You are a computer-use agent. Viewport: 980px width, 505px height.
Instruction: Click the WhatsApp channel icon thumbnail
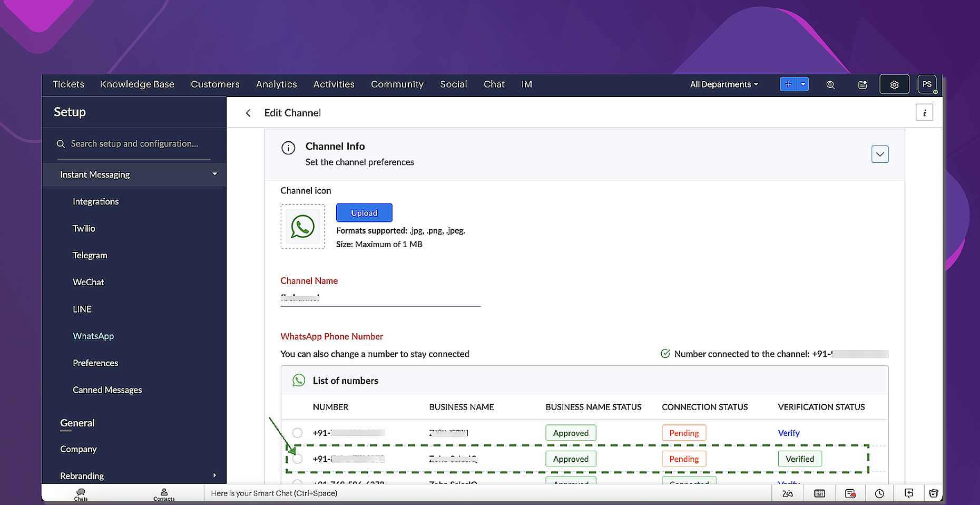coord(303,227)
